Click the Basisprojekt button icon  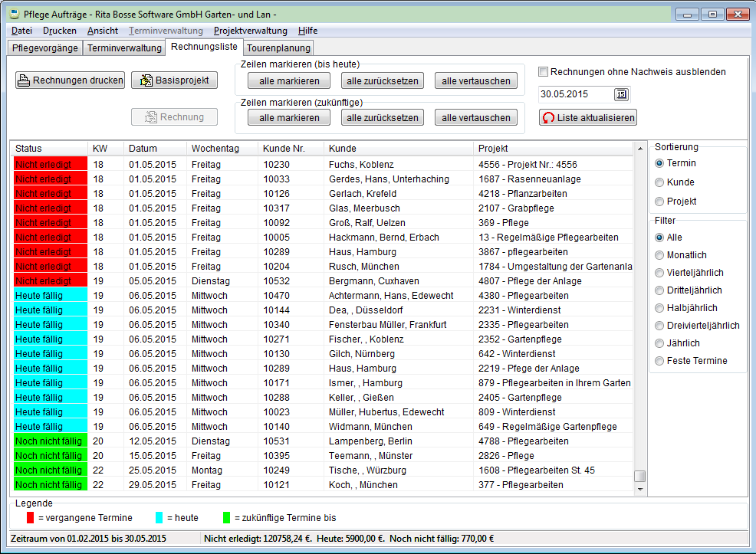click(x=145, y=80)
